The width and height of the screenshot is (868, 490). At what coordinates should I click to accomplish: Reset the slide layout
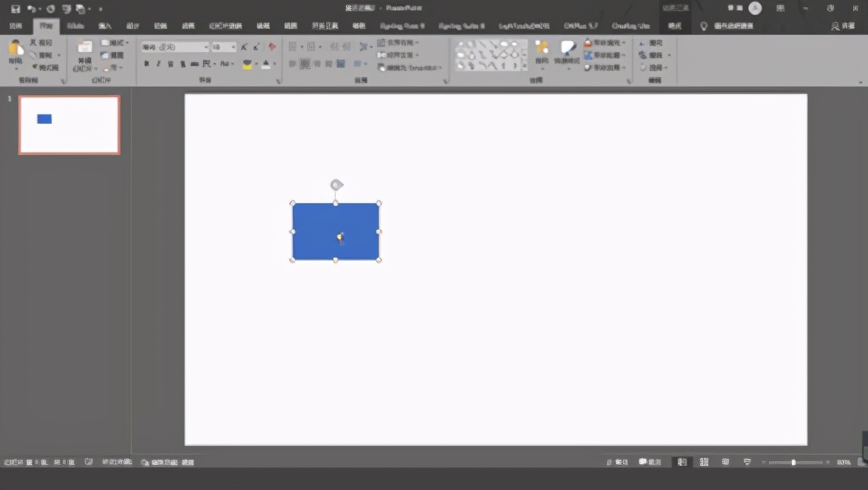click(112, 54)
